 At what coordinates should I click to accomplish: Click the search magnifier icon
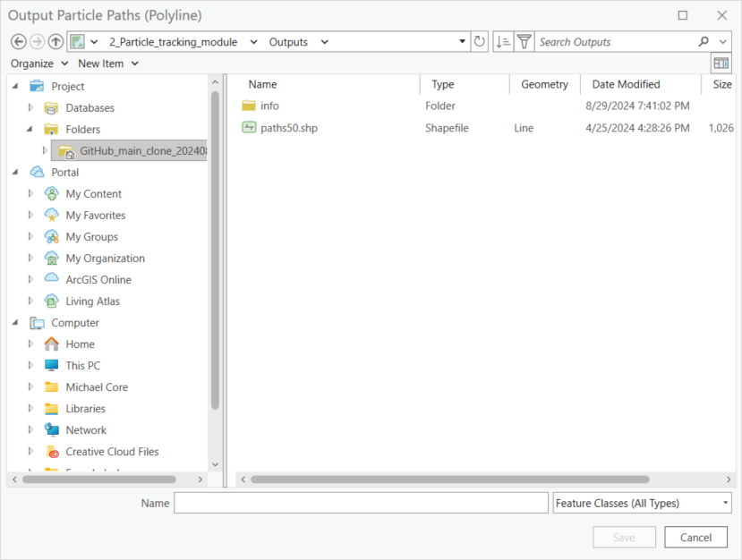pyautogui.click(x=704, y=42)
